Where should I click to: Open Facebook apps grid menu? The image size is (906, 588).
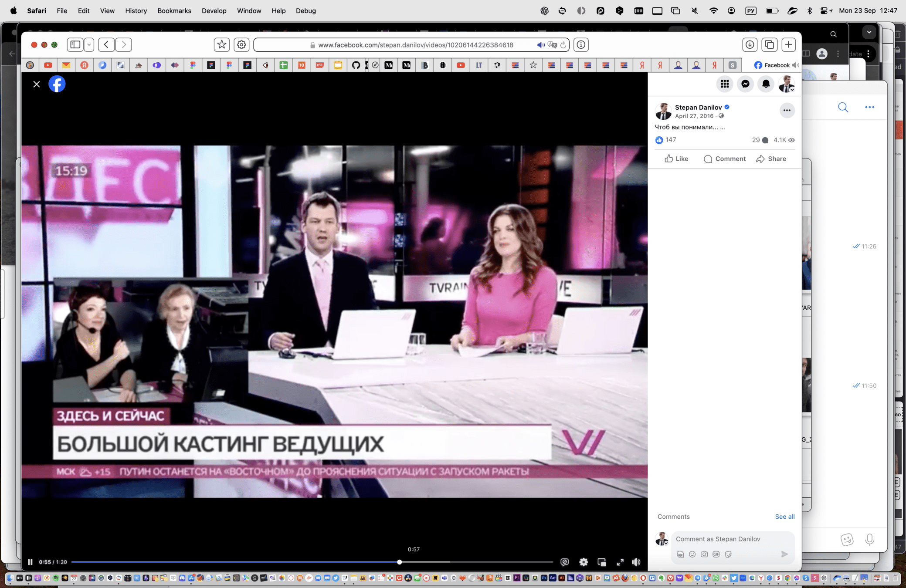click(x=725, y=84)
